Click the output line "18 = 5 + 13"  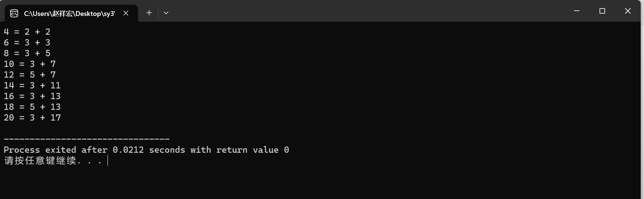click(32, 107)
